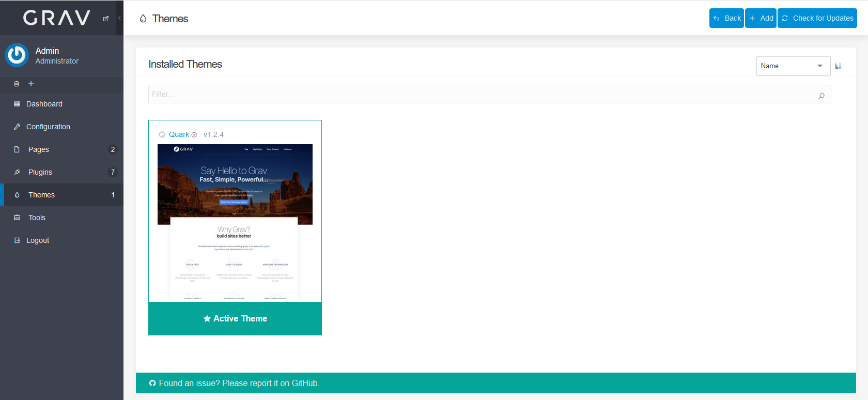Click the GRAV logo in the sidebar
This screenshot has width=868, height=400.
tap(57, 18)
